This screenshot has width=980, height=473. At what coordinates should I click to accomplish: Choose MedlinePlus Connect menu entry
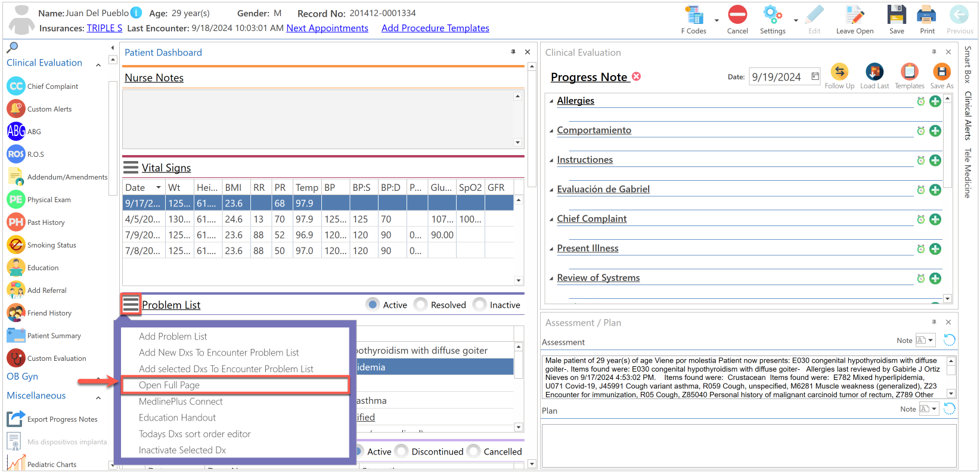pos(181,401)
